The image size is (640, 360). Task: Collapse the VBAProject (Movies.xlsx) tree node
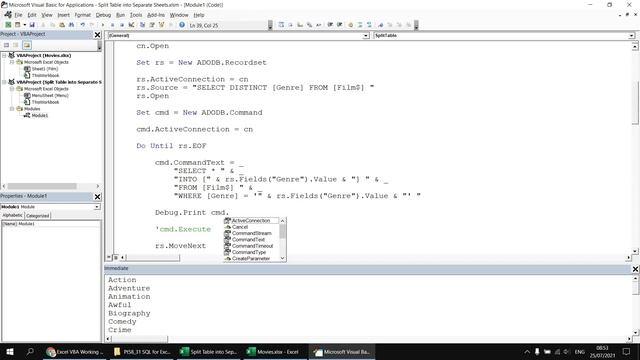coord(4,55)
